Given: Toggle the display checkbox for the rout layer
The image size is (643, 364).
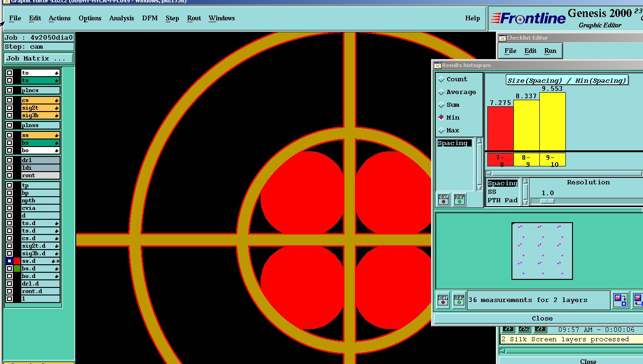Looking at the screenshot, I should tap(9, 175).
